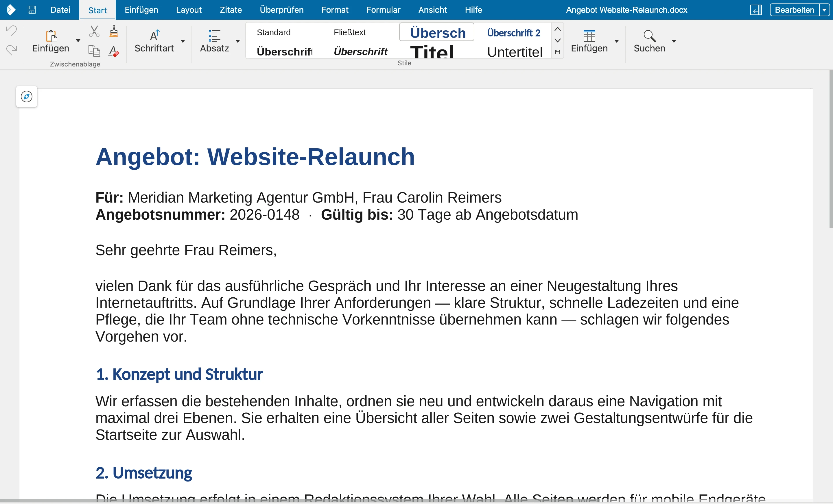833x504 pixels.
Task: Apply the italic Überschrift style
Action: 360,52
